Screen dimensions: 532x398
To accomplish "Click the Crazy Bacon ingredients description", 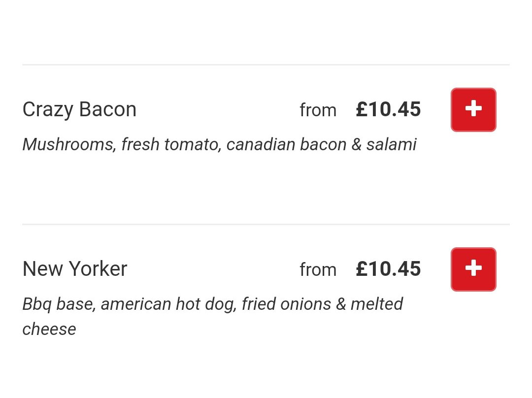I will (x=219, y=144).
